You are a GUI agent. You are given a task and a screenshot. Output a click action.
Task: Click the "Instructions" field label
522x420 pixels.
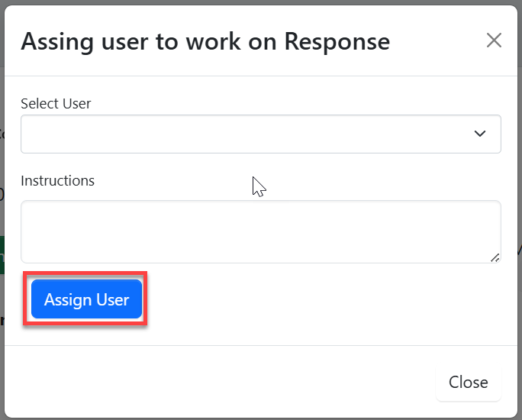57,181
